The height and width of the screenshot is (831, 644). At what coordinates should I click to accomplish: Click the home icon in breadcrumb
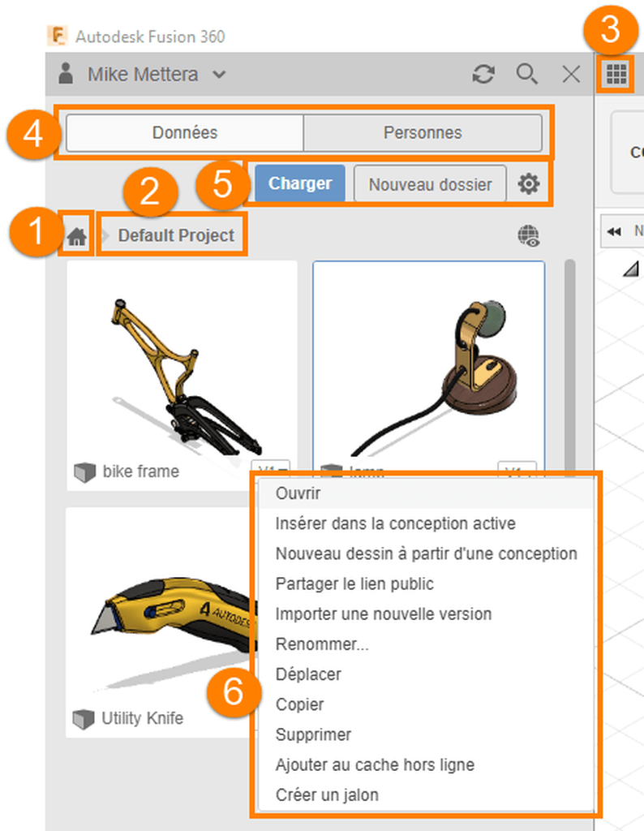tap(77, 236)
